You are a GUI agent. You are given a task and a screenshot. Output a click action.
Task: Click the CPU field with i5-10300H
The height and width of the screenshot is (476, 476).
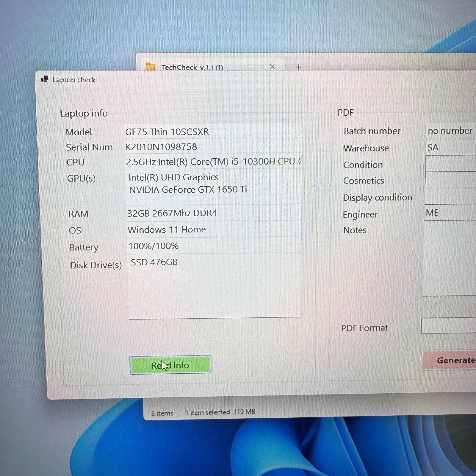[x=213, y=162]
